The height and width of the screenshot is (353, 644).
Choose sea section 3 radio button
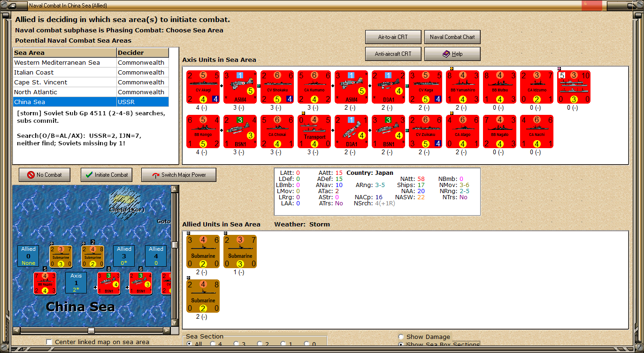click(x=237, y=344)
